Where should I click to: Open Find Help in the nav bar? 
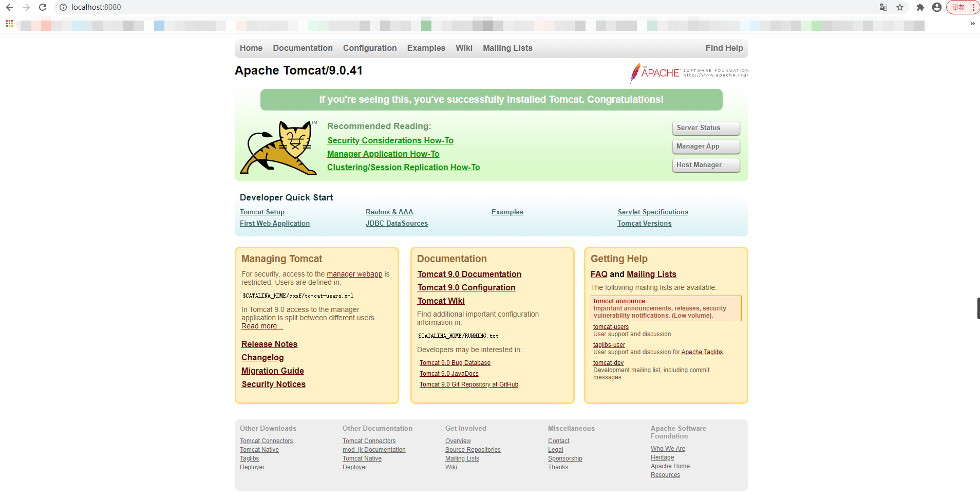[724, 48]
